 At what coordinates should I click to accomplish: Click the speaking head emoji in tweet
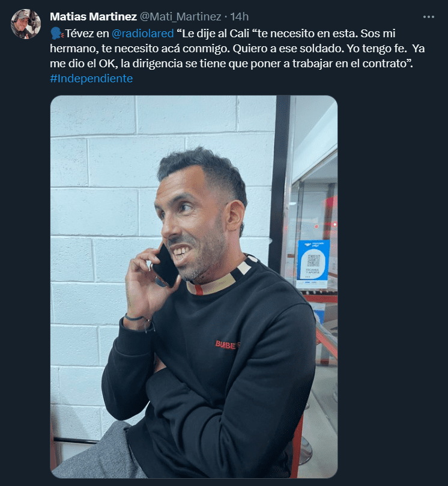point(56,34)
